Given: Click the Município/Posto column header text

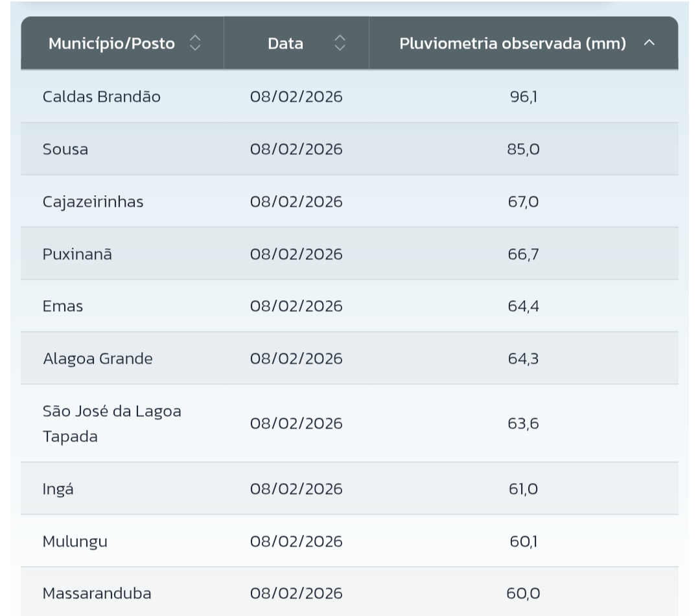Looking at the screenshot, I should point(111,44).
